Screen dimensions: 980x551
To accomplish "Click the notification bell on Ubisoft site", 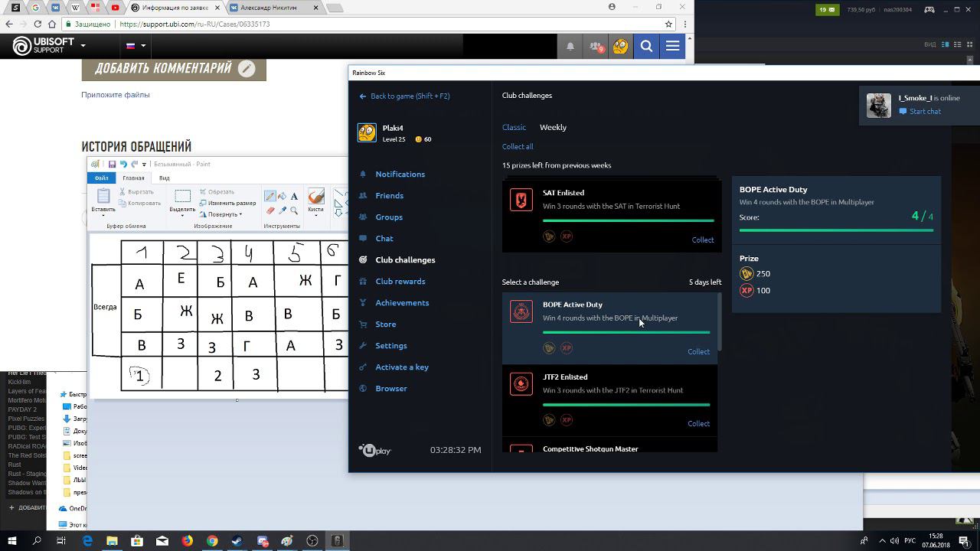I will point(570,46).
